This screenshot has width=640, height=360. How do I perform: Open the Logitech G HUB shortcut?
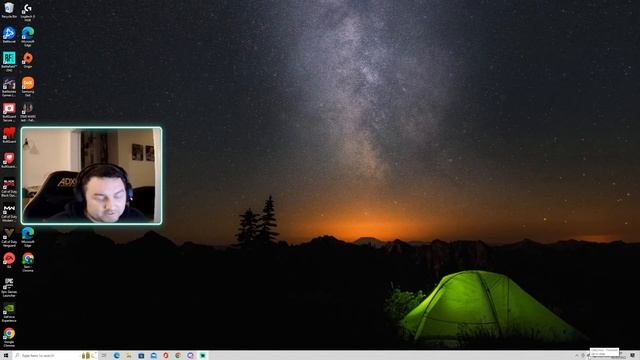point(28,11)
